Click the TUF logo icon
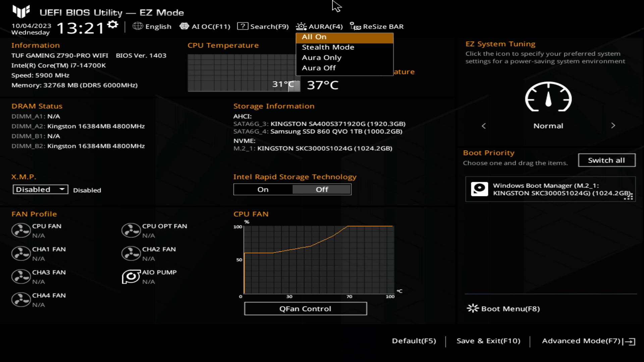This screenshot has height=362, width=644. (x=21, y=11)
